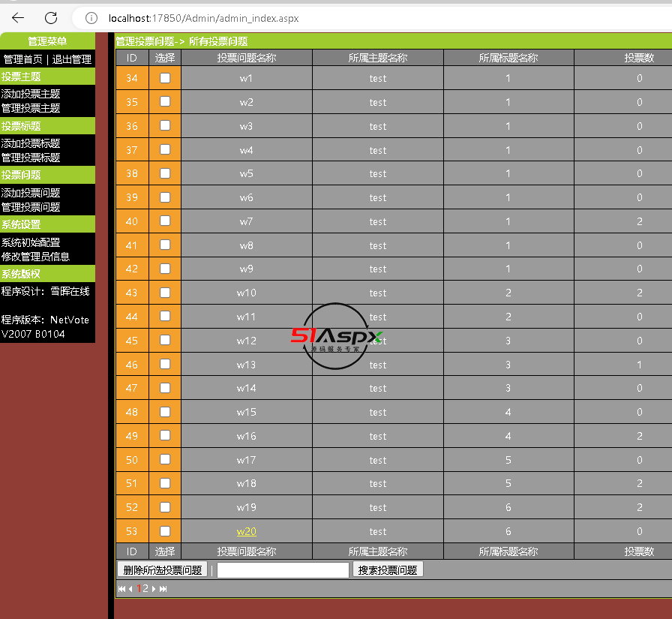Go back with the browser back arrow

18,17
